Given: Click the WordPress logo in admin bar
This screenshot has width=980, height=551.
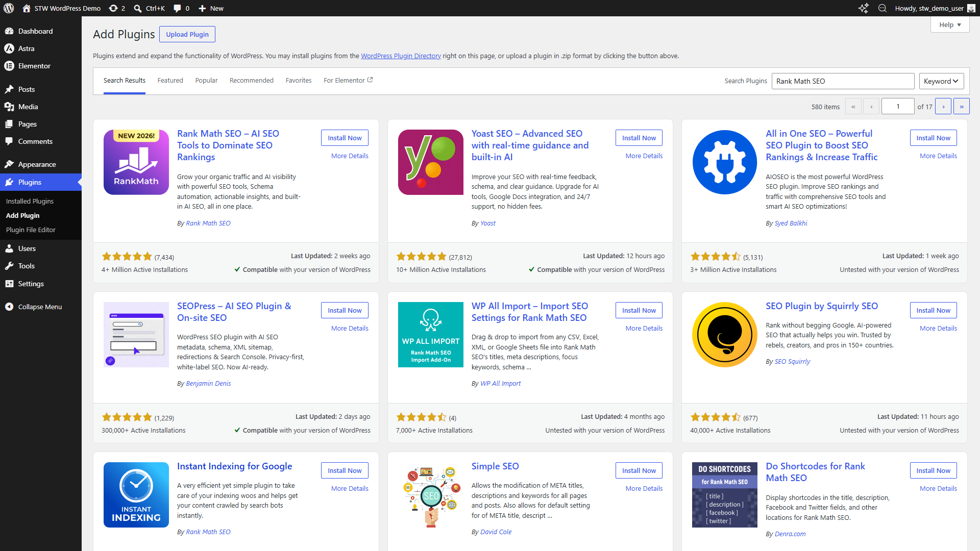Looking at the screenshot, I should point(9,8).
